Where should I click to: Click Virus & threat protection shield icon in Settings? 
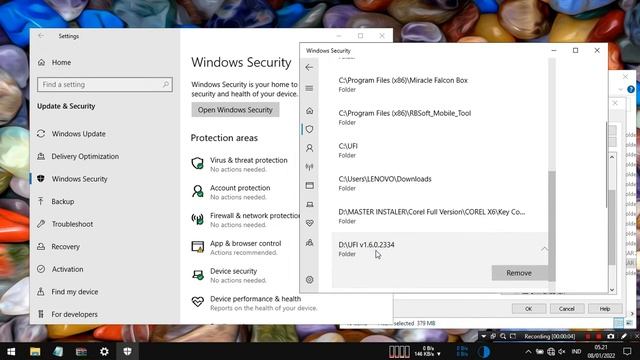tap(198, 163)
